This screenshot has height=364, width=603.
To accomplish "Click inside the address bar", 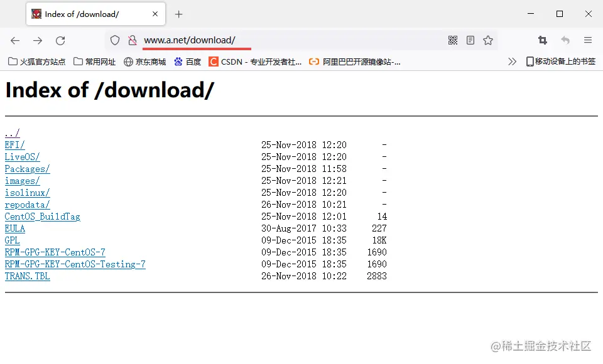I will [x=251, y=40].
